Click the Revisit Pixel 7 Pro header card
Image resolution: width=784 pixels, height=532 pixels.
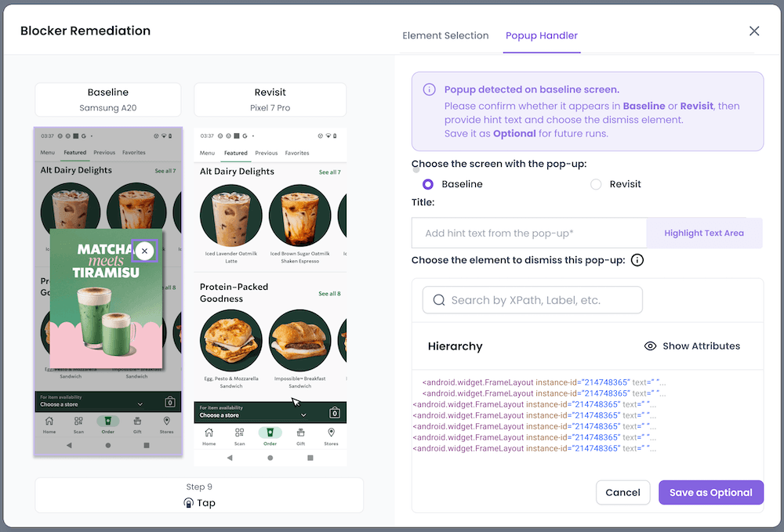point(270,100)
